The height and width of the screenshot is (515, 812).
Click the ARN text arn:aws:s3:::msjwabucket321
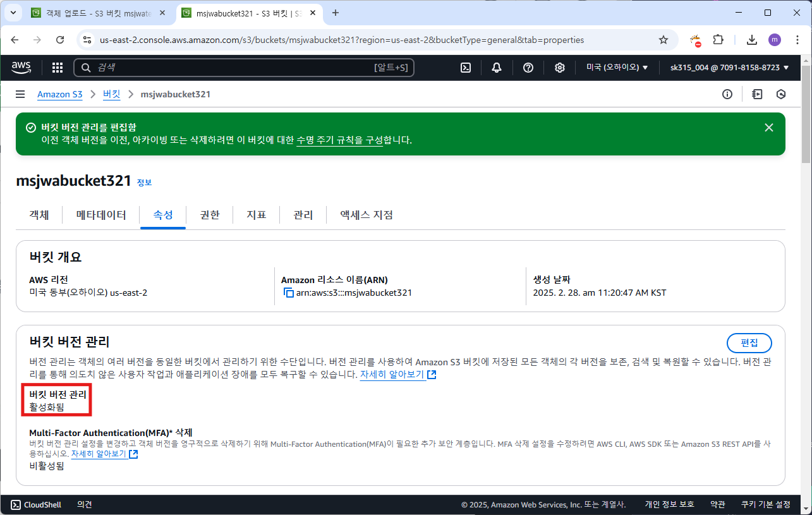click(x=354, y=293)
